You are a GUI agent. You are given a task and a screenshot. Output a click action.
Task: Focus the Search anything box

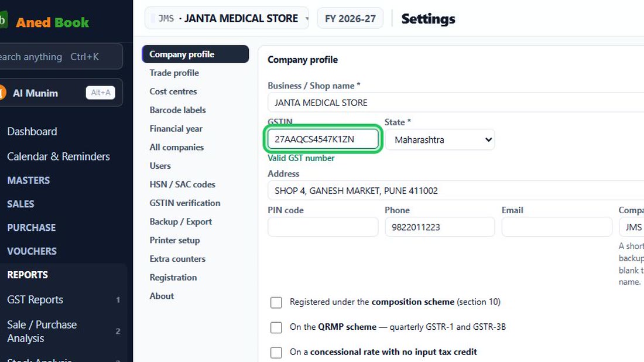point(60,57)
